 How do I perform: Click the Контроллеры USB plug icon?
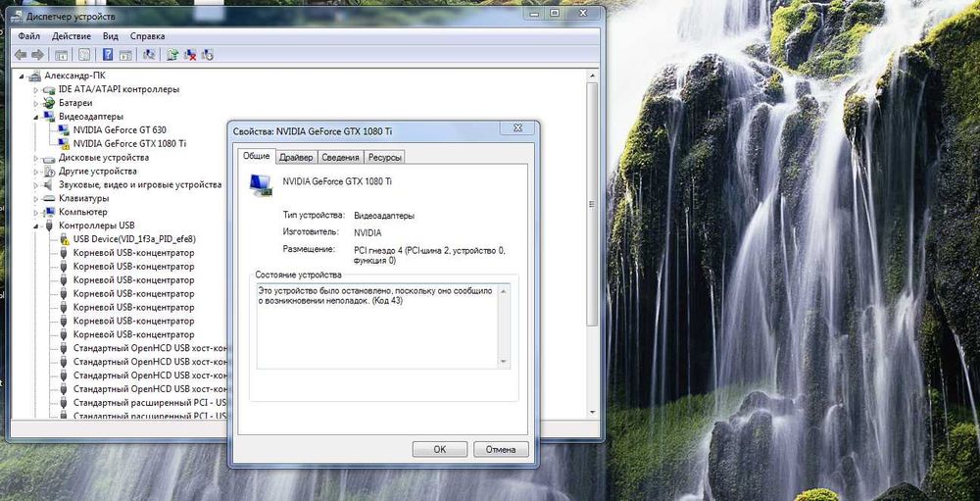49,225
